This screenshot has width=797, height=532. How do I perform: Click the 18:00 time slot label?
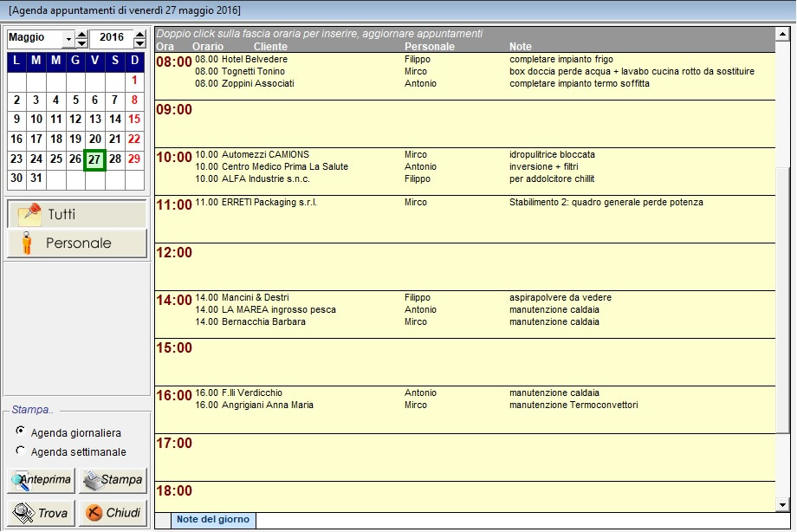(x=174, y=491)
